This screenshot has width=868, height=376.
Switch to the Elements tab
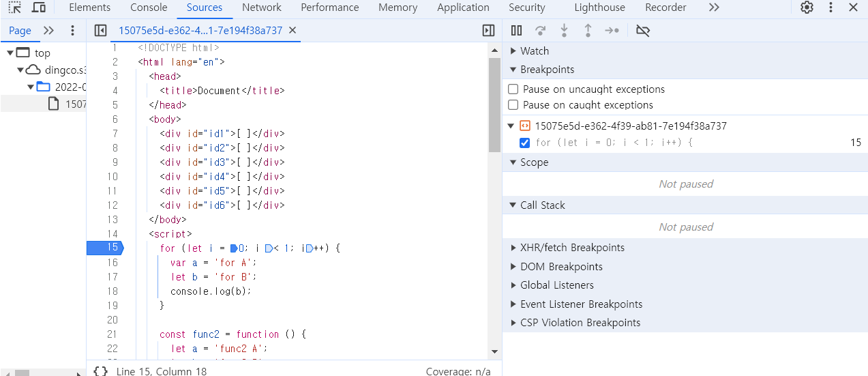pos(89,8)
